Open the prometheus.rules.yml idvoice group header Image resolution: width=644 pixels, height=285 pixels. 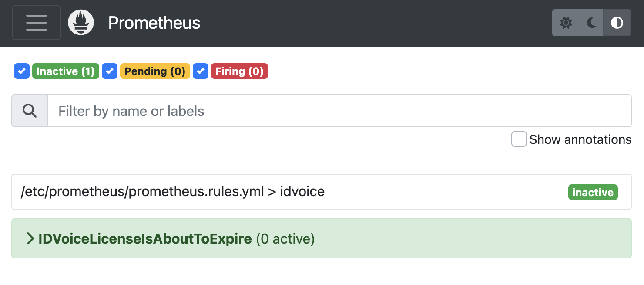(172, 191)
